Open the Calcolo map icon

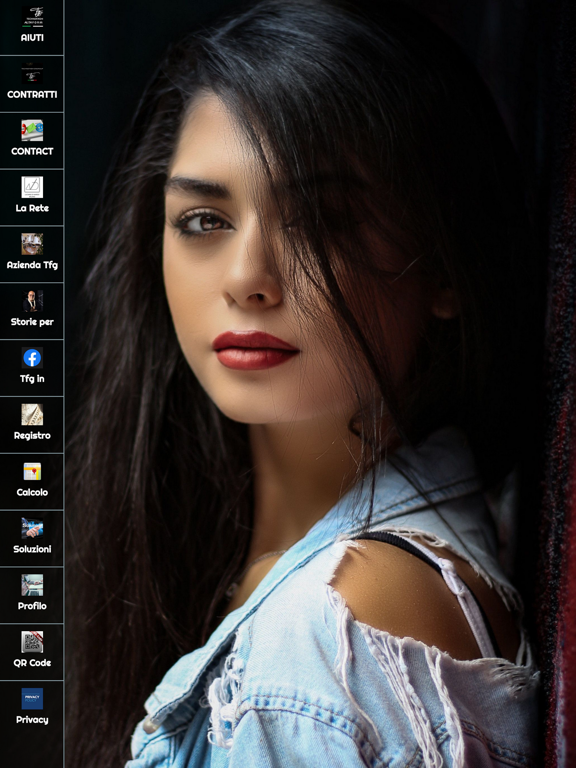(x=32, y=471)
